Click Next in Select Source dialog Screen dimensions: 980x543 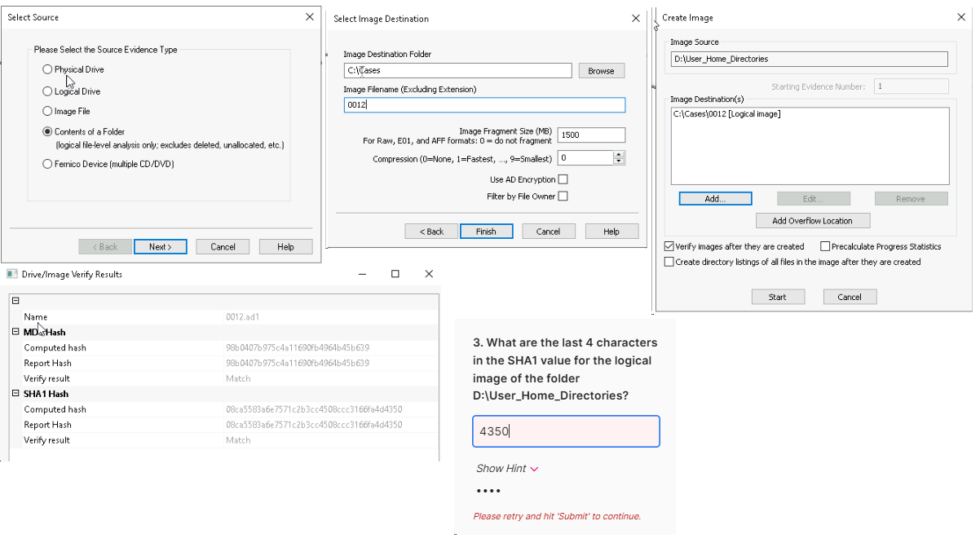160,247
